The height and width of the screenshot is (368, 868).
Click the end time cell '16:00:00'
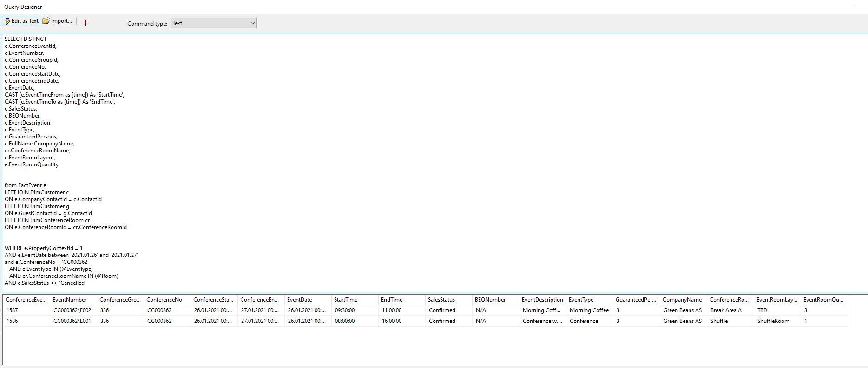402,321
